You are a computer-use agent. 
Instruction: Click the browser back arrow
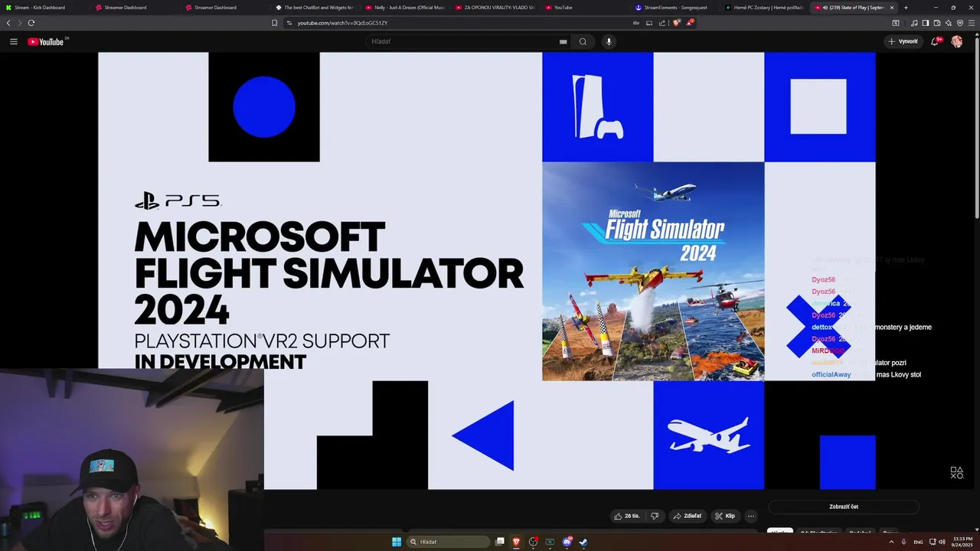[x=8, y=23]
